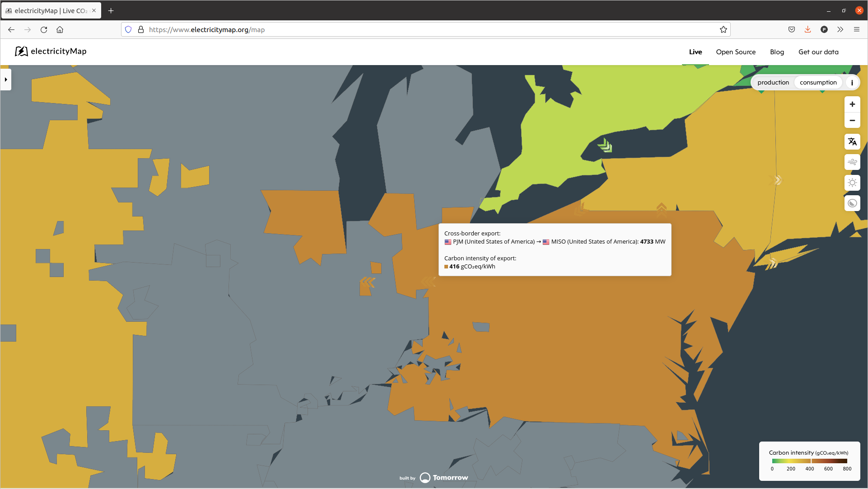Click the electricityMap logo
Image resolution: width=868 pixels, height=489 pixels.
click(51, 52)
